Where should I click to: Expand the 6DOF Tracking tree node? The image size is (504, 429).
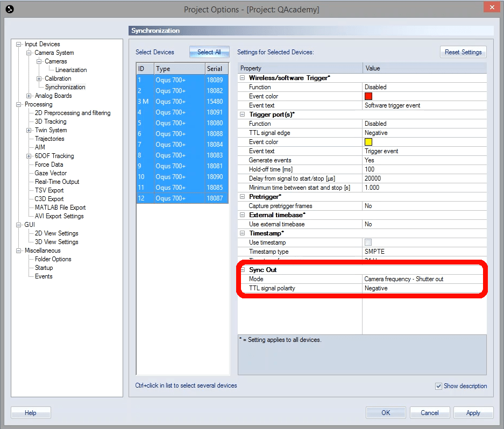click(x=29, y=156)
